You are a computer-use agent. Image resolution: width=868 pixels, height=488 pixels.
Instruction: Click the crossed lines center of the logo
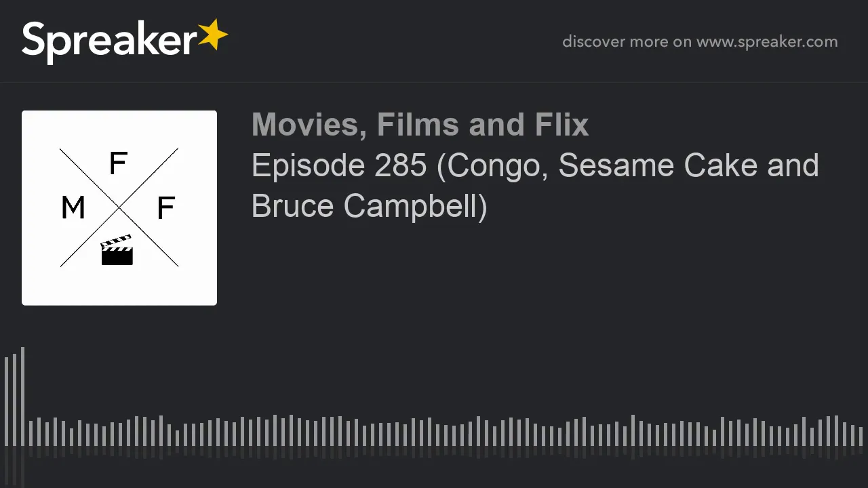pyautogui.click(x=119, y=207)
